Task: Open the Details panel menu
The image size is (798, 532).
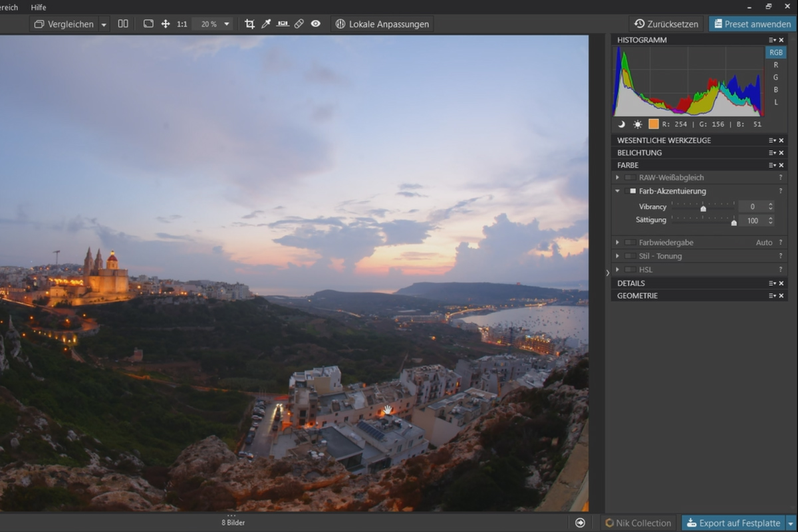Action: click(x=772, y=283)
